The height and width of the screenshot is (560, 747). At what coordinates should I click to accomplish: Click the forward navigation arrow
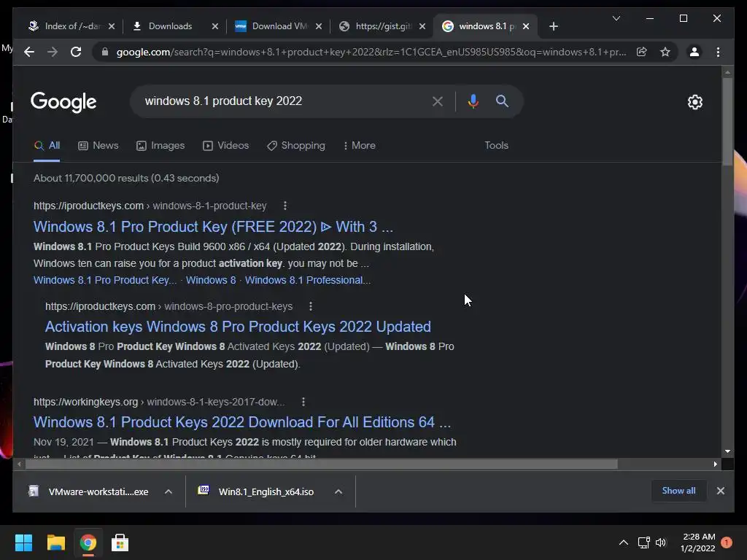tap(53, 52)
